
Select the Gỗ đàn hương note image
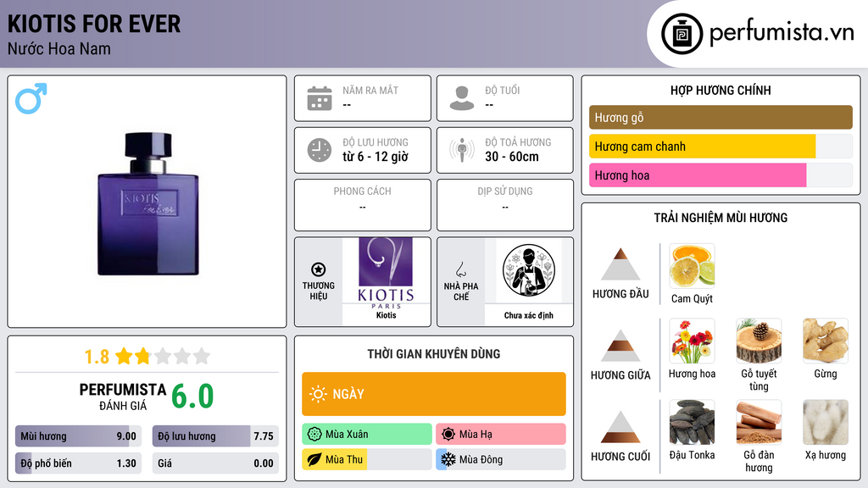(x=759, y=422)
